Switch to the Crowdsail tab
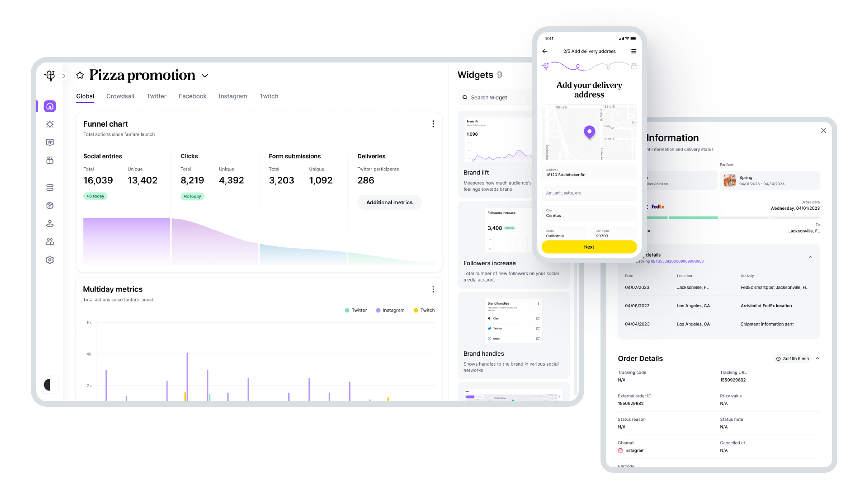868x488 pixels. (x=120, y=96)
